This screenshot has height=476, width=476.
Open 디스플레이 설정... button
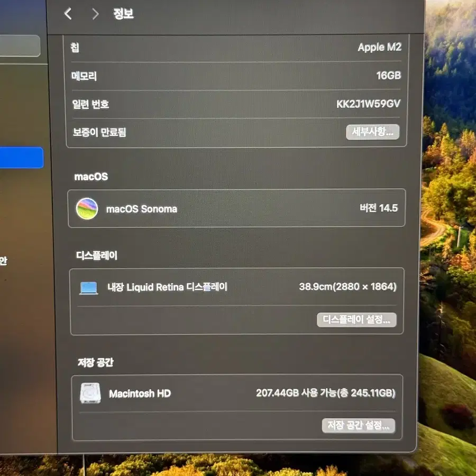click(356, 319)
